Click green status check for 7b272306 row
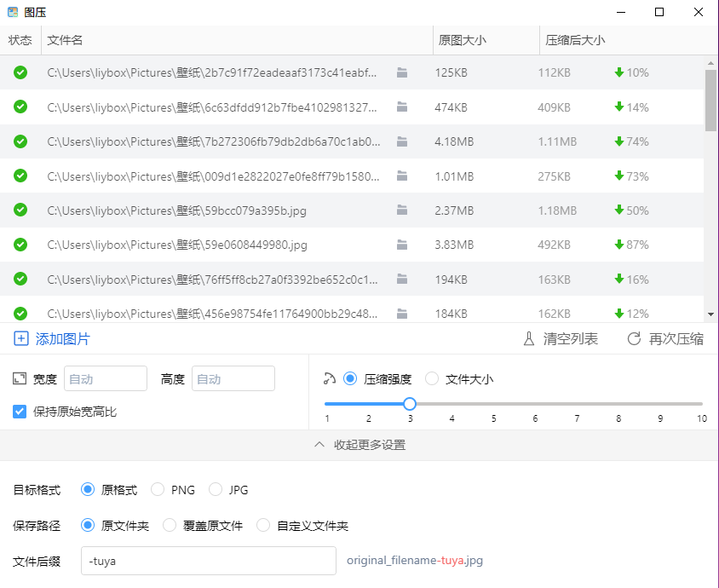 tap(20, 141)
